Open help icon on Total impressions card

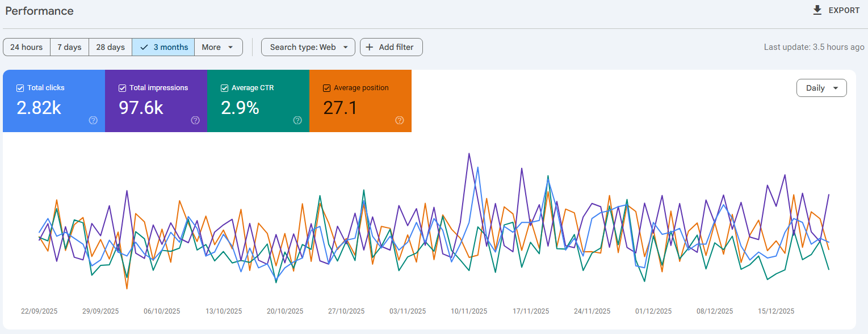(x=195, y=120)
